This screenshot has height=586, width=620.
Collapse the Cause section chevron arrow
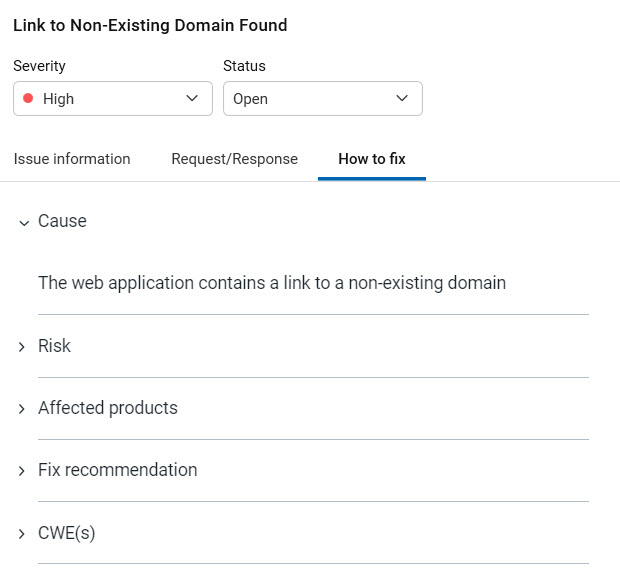click(22, 223)
